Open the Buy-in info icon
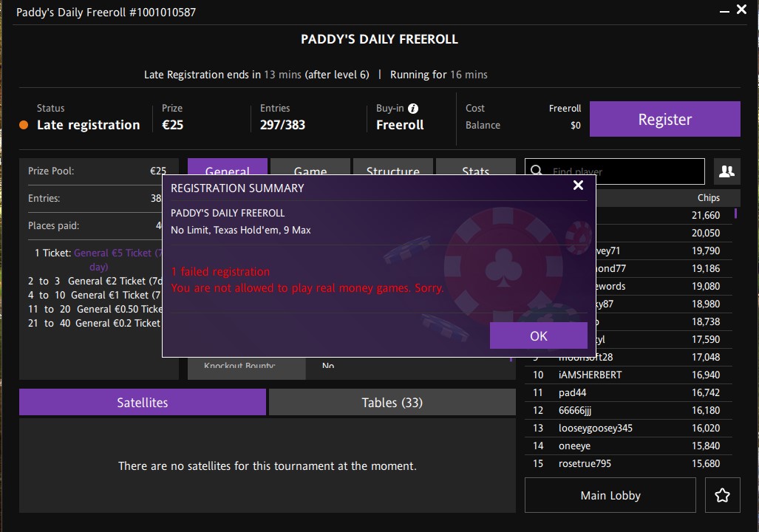Viewport: 759px width, 532px height. (x=413, y=109)
